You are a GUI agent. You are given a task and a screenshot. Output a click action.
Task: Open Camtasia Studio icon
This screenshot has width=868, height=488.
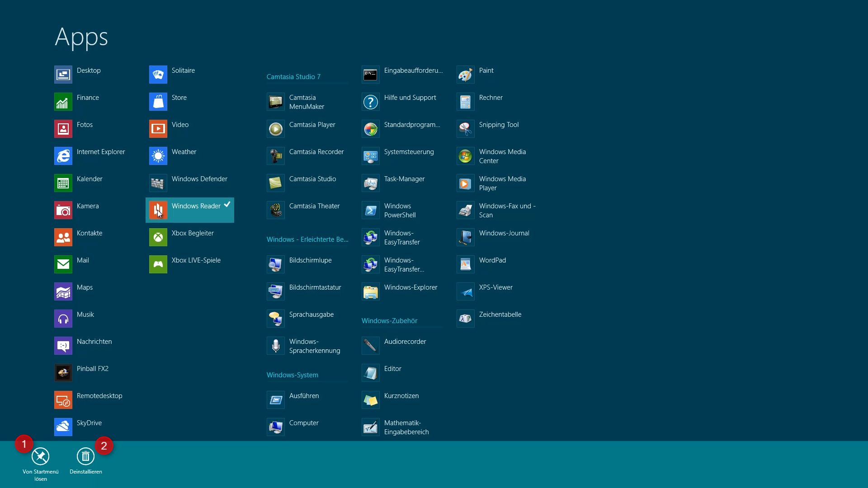tap(276, 183)
